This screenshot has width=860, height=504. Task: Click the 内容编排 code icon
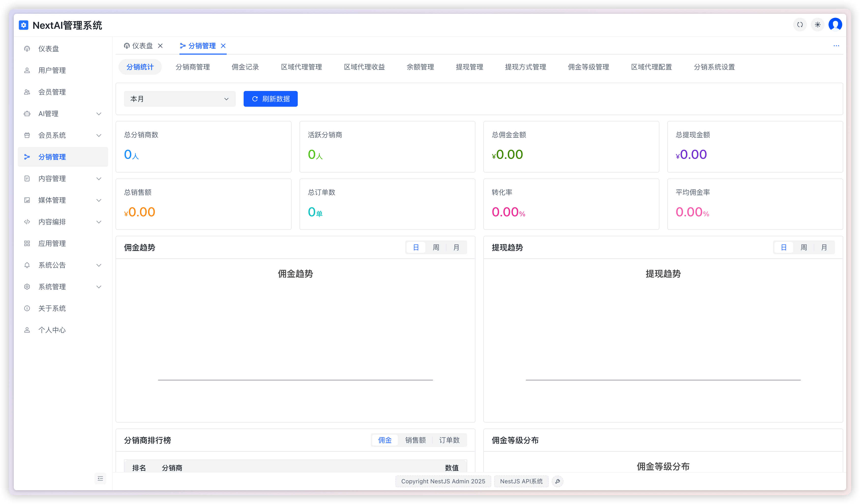point(27,222)
